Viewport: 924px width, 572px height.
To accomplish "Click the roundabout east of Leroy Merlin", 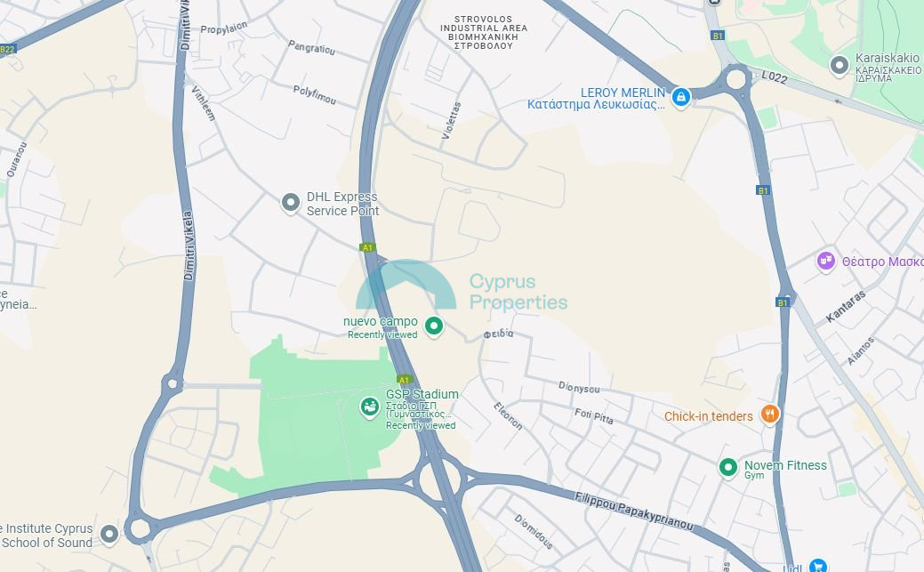I will click(735, 78).
